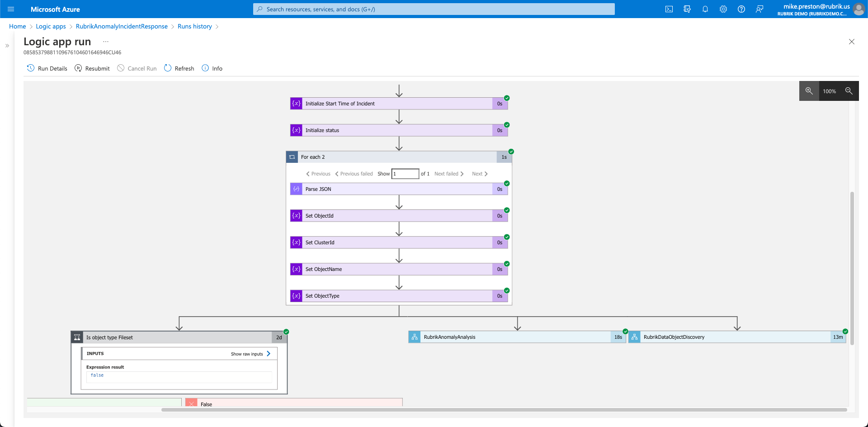Open the Feedback icon
This screenshot has height=427, width=868.
click(759, 9)
